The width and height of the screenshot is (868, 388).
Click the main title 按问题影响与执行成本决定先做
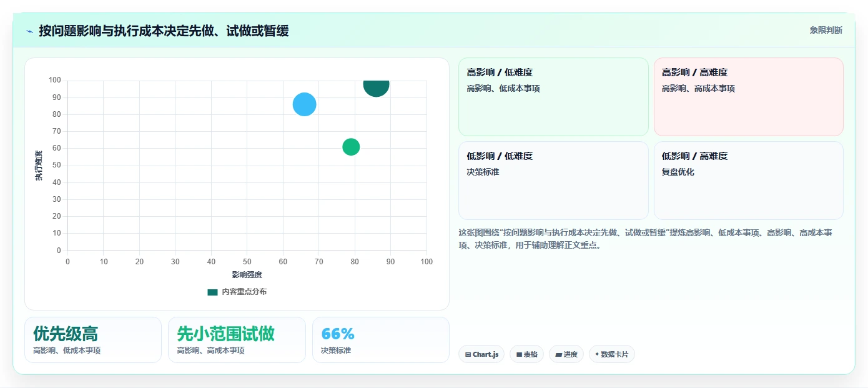coord(164,31)
